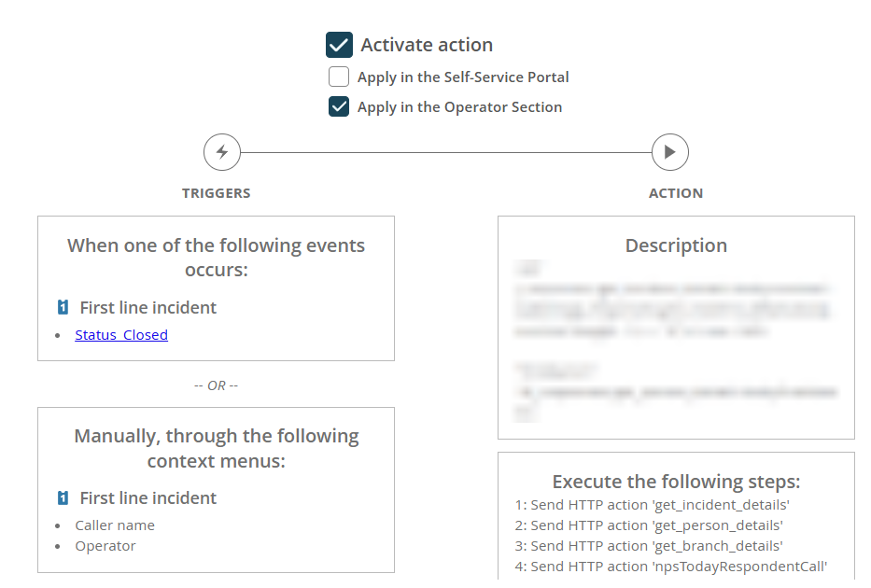Click the Execute the following steps header
Image resolution: width=871 pixels, height=588 pixels.
[x=676, y=481]
